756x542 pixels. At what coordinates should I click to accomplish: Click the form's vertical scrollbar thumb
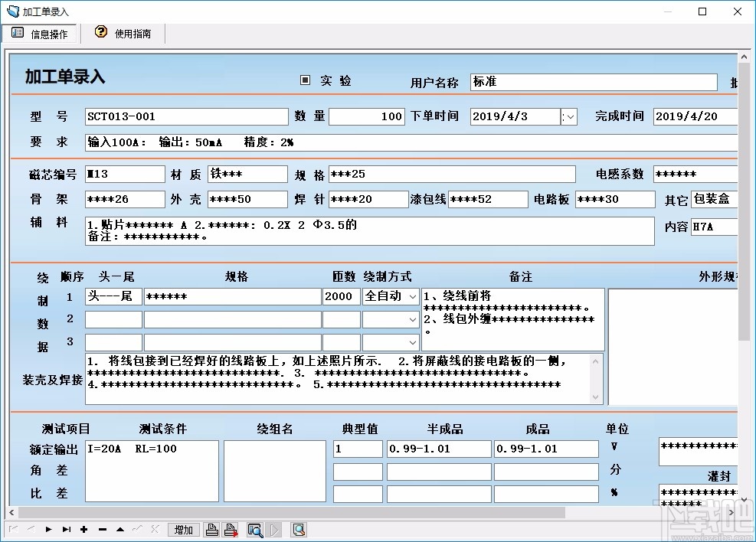click(x=745, y=200)
